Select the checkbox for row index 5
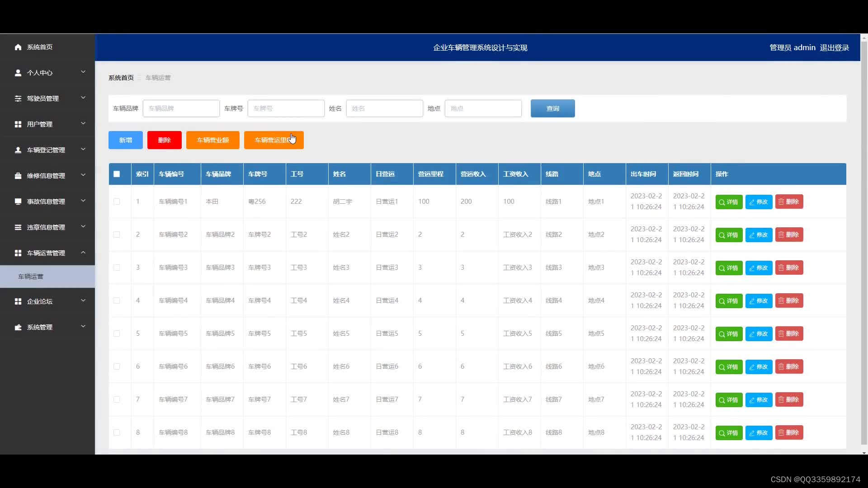The image size is (868, 488). (x=117, y=333)
